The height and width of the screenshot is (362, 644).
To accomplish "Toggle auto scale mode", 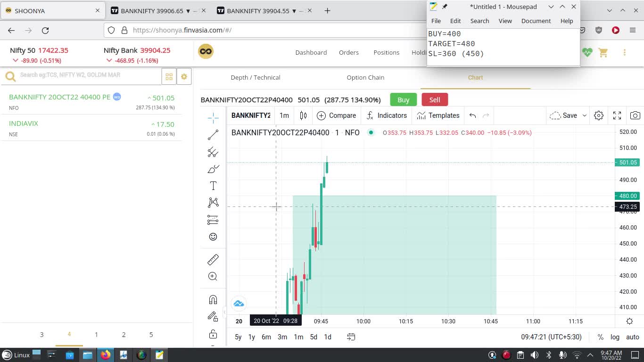I will [x=633, y=337].
